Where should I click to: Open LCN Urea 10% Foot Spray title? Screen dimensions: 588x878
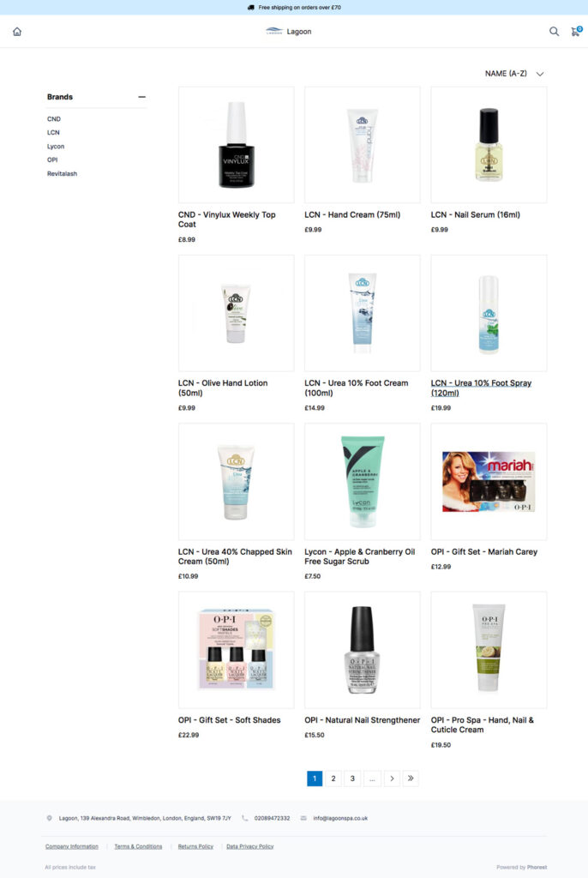481,388
